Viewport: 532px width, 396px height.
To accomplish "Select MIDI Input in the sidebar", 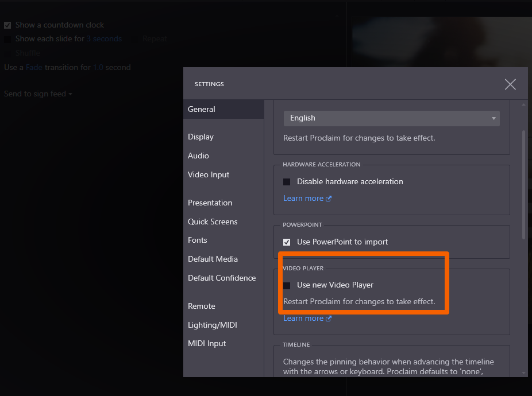I will (x=207, y=343).
